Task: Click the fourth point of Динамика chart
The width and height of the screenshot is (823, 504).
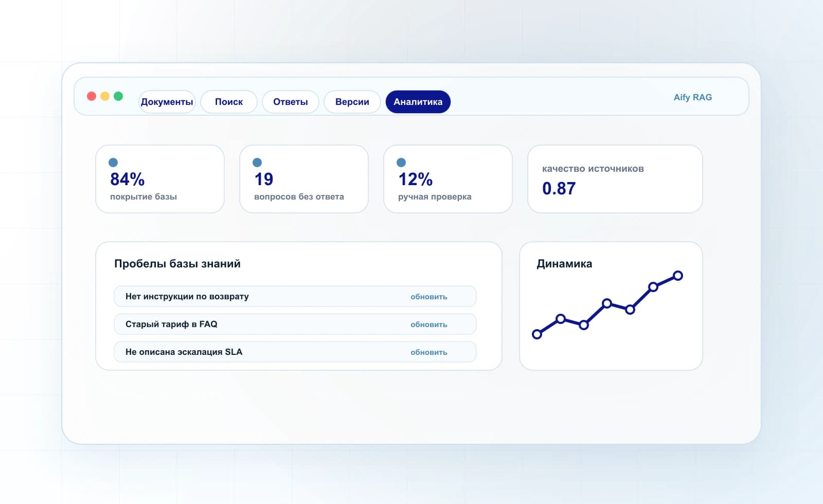Action: (x=607, y=303)
